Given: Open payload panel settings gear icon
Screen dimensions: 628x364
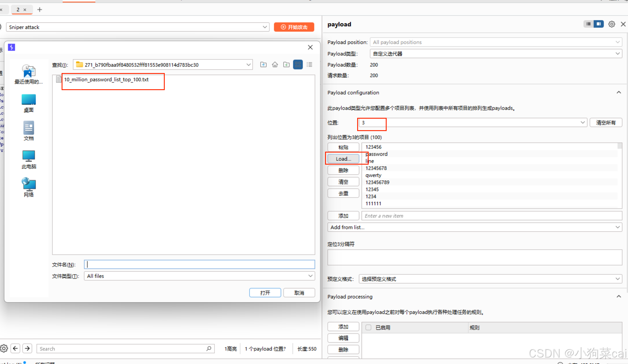Looking at the screenshot, I should pyautogui.click(x=611, y=24).
